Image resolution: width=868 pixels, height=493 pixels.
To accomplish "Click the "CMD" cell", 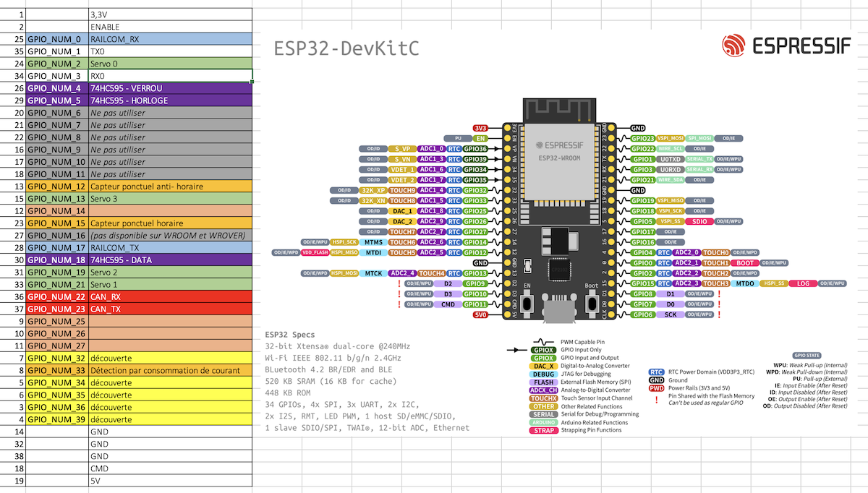I will (171, 469).
